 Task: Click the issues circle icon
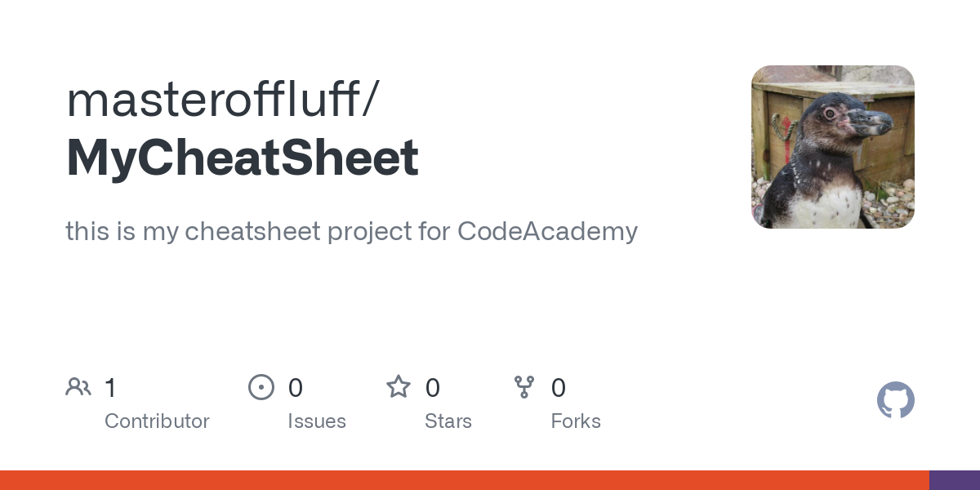(261, 386)
